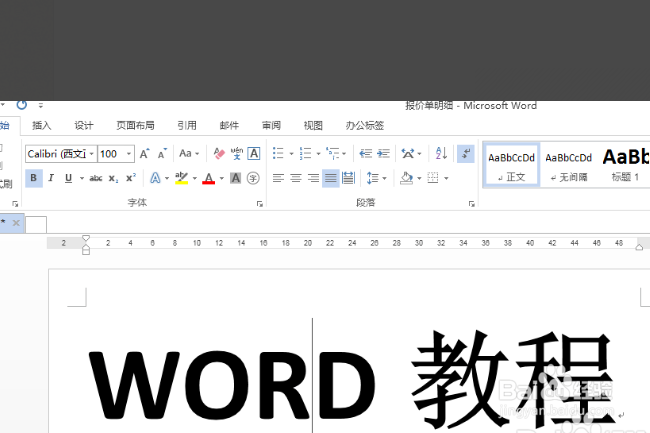Open 段落 dialog launcher
Screen dimensions: 650x433
pyautogui.click(x=472, y=204)
